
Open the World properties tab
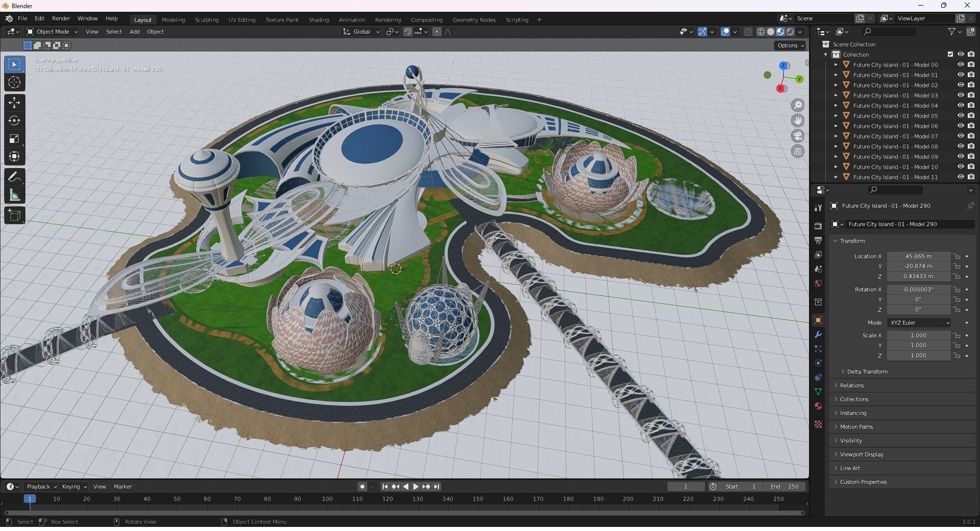coord(818,283)
